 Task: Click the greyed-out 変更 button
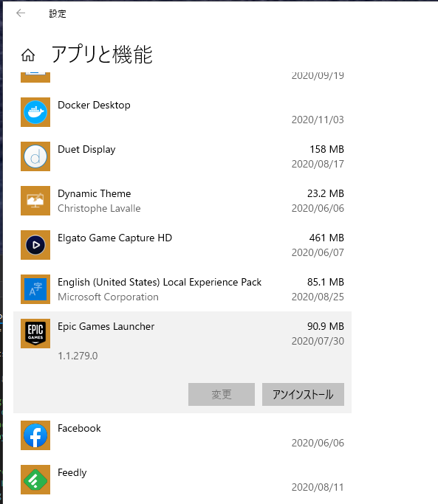coord(222,394)
